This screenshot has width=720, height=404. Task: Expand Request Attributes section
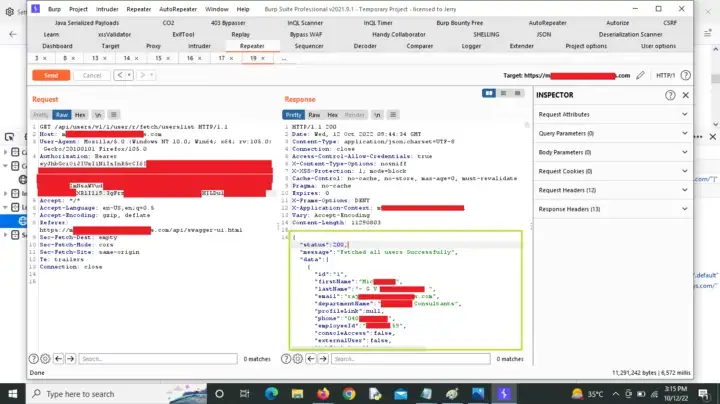[x=613, y=114]
